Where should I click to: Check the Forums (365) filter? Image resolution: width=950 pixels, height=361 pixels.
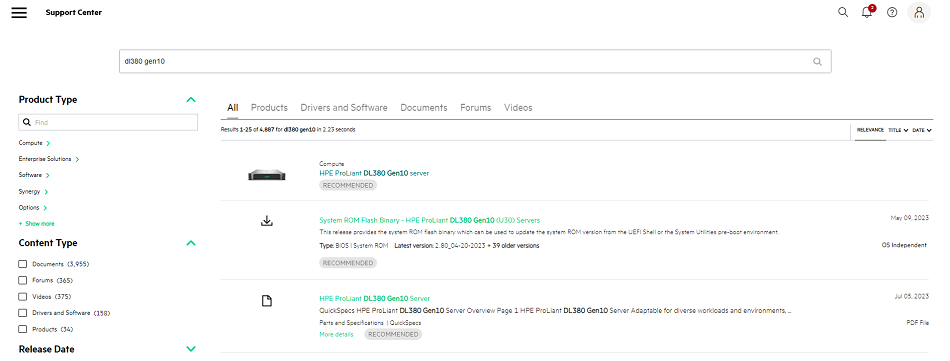23,280
